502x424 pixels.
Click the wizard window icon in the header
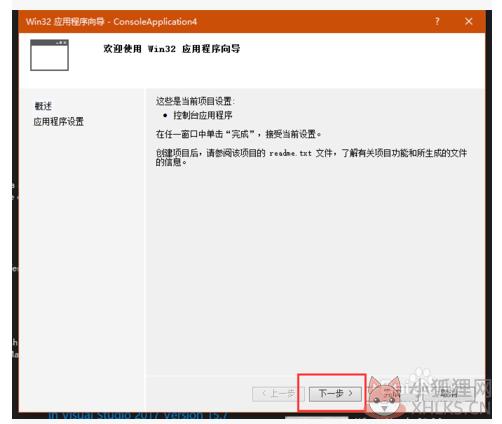pos(49,55)
